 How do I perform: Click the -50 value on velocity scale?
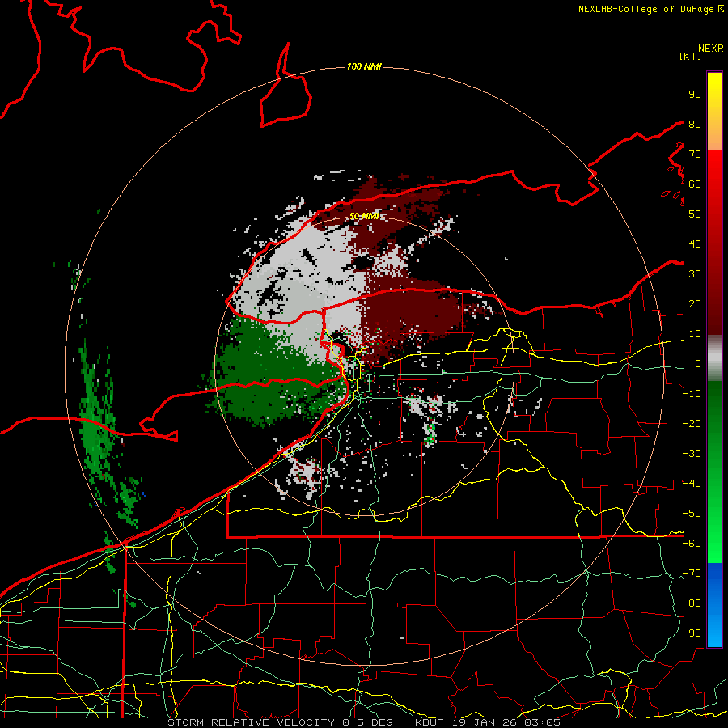point(692,514)
